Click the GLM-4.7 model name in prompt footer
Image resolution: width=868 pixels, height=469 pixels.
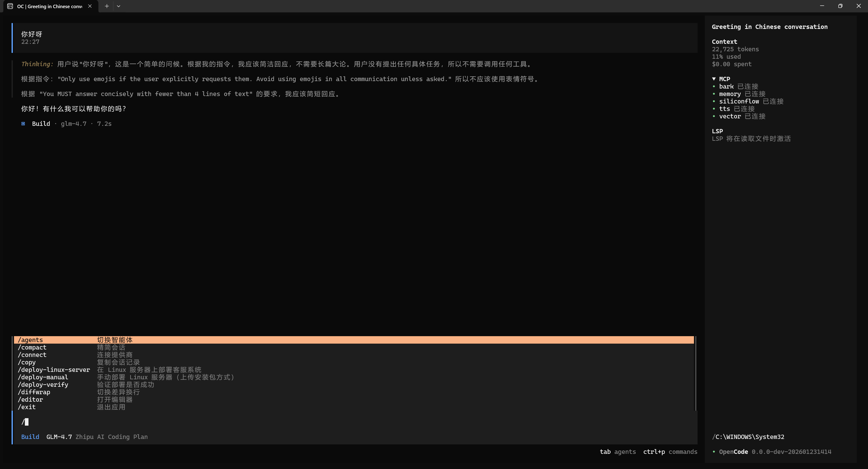point(59,437)
